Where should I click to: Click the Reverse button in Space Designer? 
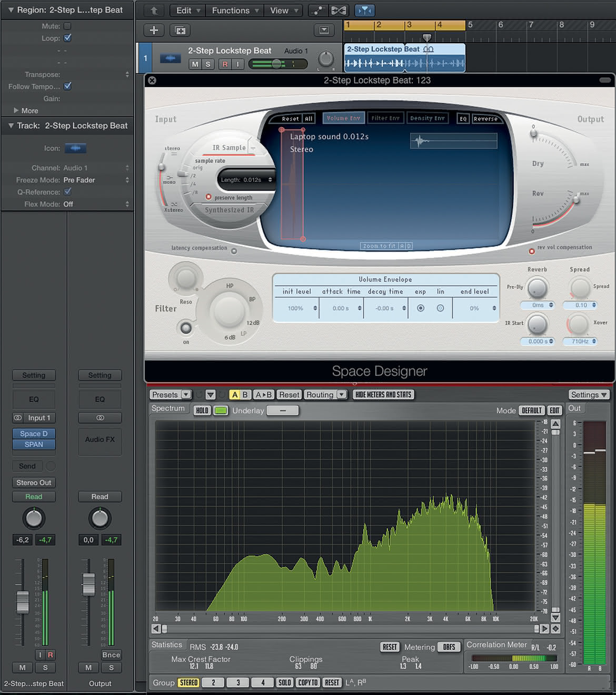click(x=485, y=119)
